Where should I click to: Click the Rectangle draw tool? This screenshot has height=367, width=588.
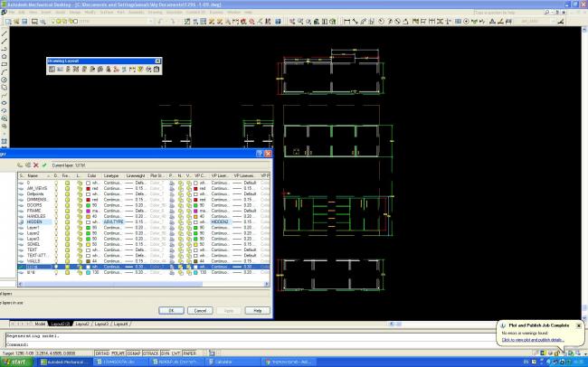click(x=5, y=64)
